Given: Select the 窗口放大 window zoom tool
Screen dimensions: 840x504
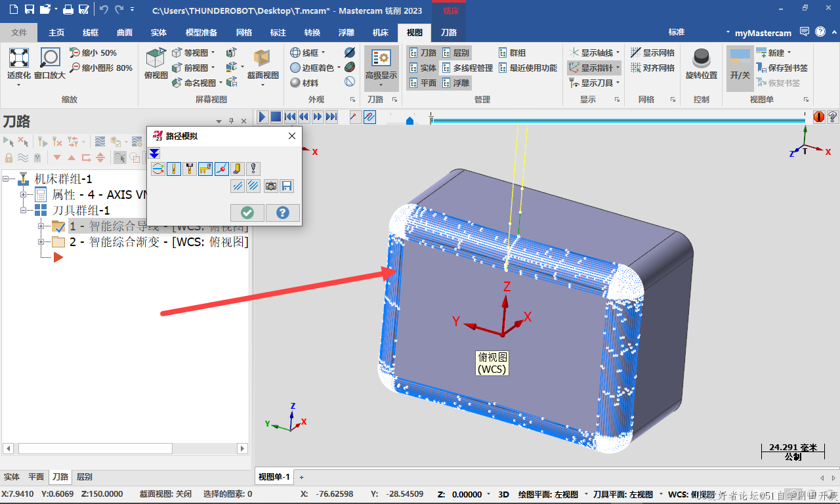Looking at the screenshot, I should 50,64.
